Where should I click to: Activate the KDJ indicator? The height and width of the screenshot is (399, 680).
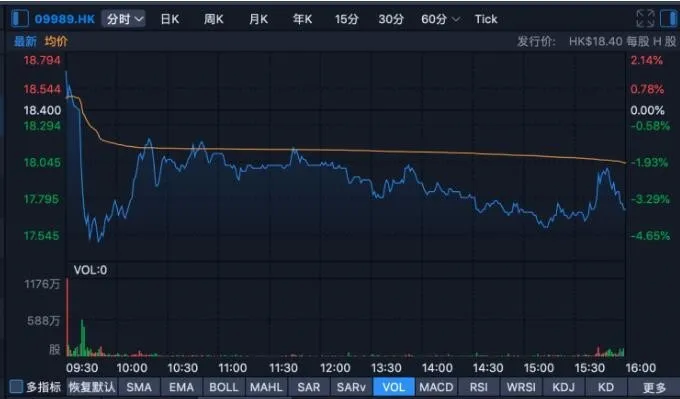coord(563,387)
